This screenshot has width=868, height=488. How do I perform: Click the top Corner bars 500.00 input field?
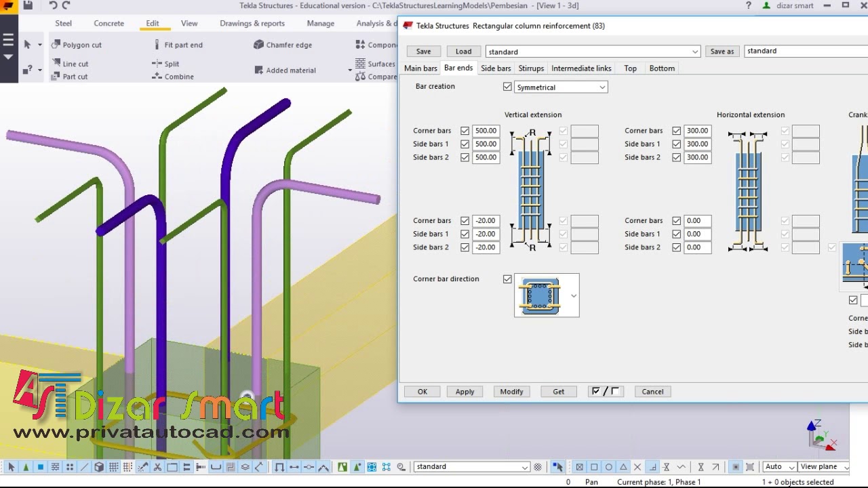[x=486, y=131]
